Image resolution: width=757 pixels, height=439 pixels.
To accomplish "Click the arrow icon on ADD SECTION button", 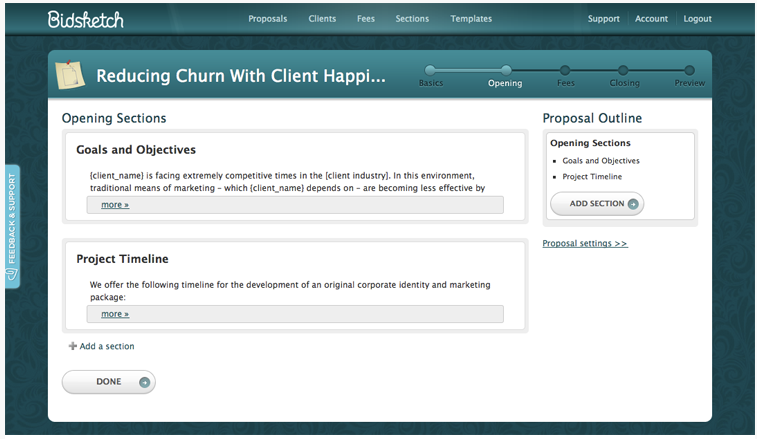I will coord(632,204).
